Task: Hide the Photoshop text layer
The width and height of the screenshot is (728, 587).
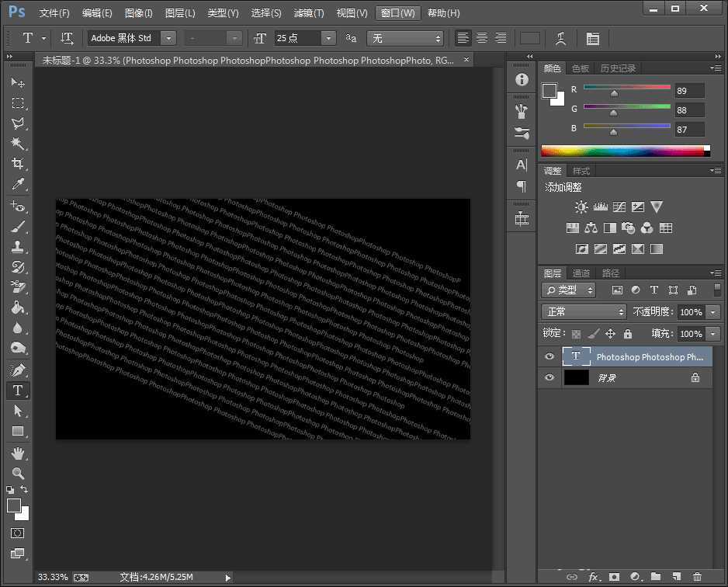Action: [x=549, y=356]
